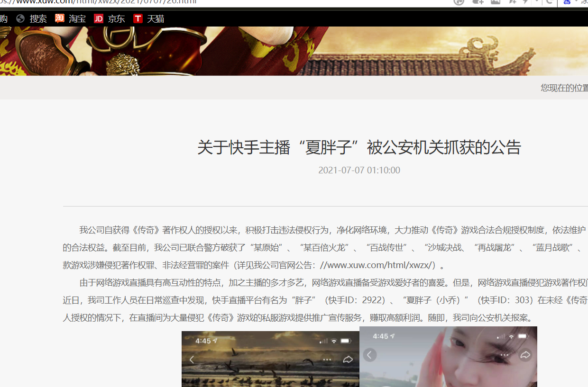588x387 pixels.
Task: Click the article headline about 夏胖子
Action: (359, 147)
